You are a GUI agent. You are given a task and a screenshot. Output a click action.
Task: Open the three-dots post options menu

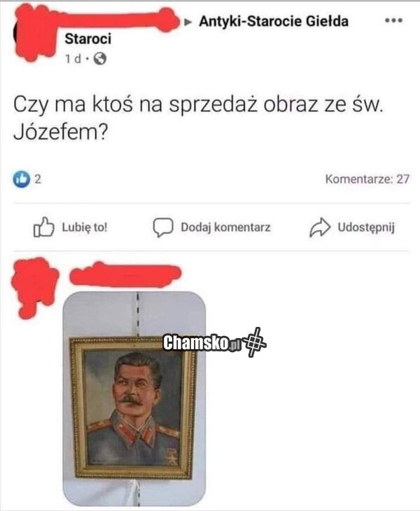(x=393, y=20)
